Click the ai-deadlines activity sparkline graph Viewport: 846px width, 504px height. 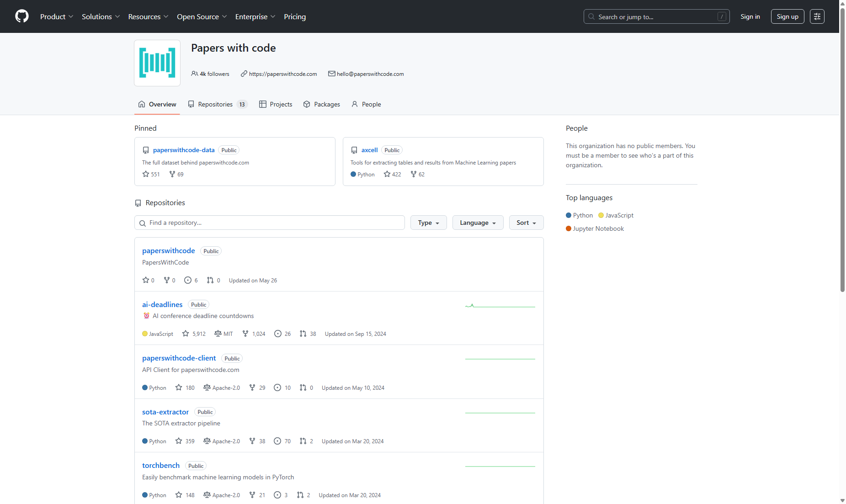click(500, 306)
